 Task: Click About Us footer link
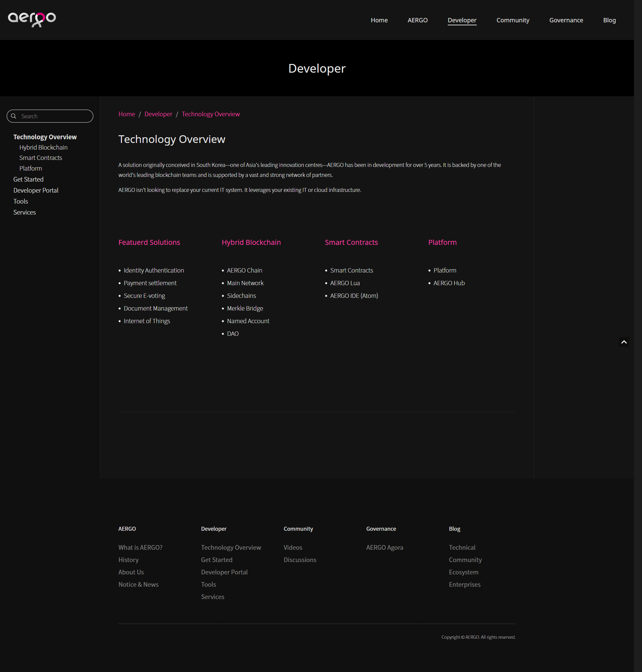pyautogui.click(x=131, y=572)
